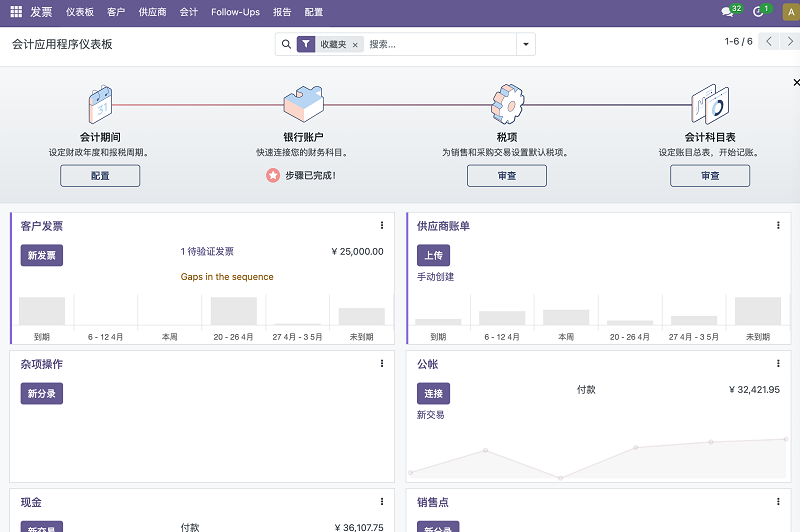This screenshot has height=532, width=800.
Task: Click the 新分录 button in 杂项操作
Action: [42, 394]
